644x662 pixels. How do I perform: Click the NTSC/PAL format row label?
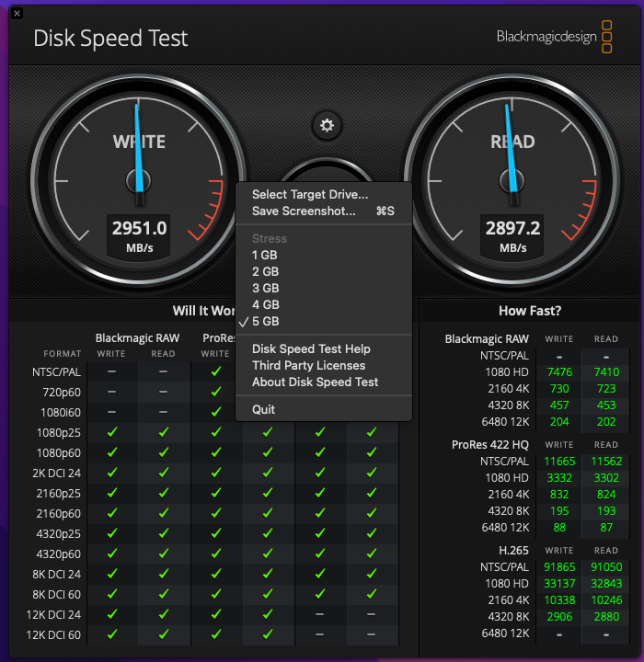click(57, 372)
